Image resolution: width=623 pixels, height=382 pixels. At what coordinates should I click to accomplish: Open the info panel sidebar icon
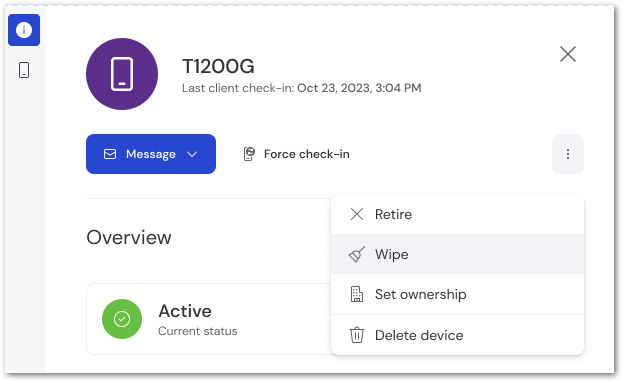click(x=24, y=30)
